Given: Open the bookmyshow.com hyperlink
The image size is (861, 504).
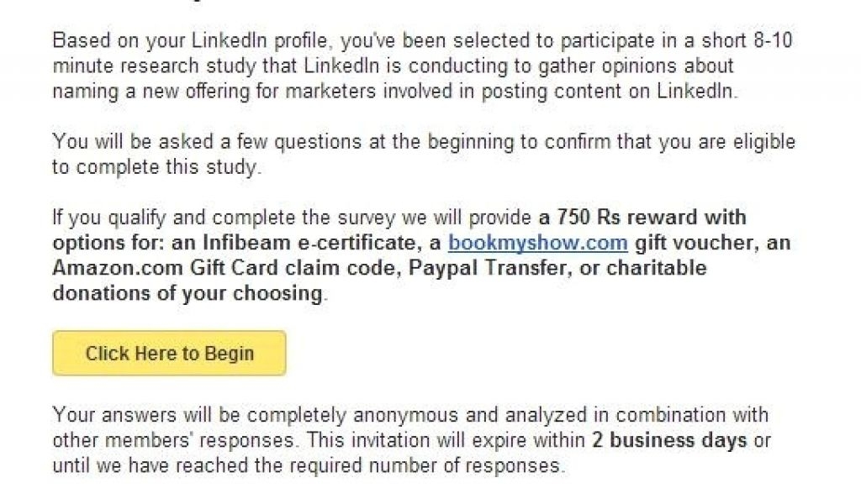Looking at the screenshot, I should 537,244.
